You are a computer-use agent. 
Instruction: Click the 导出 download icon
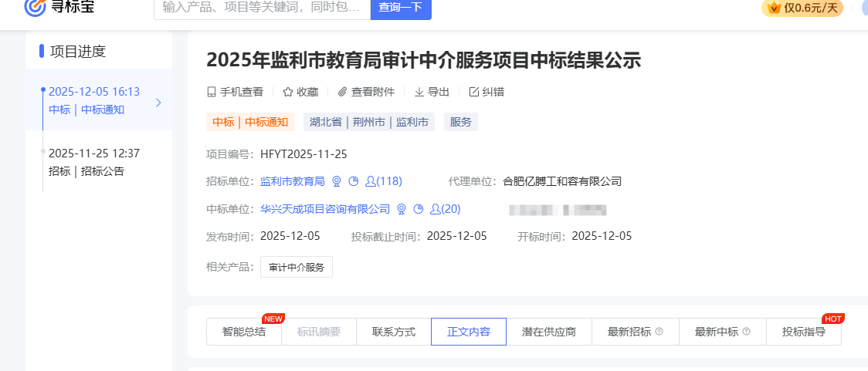coord(419,92)
